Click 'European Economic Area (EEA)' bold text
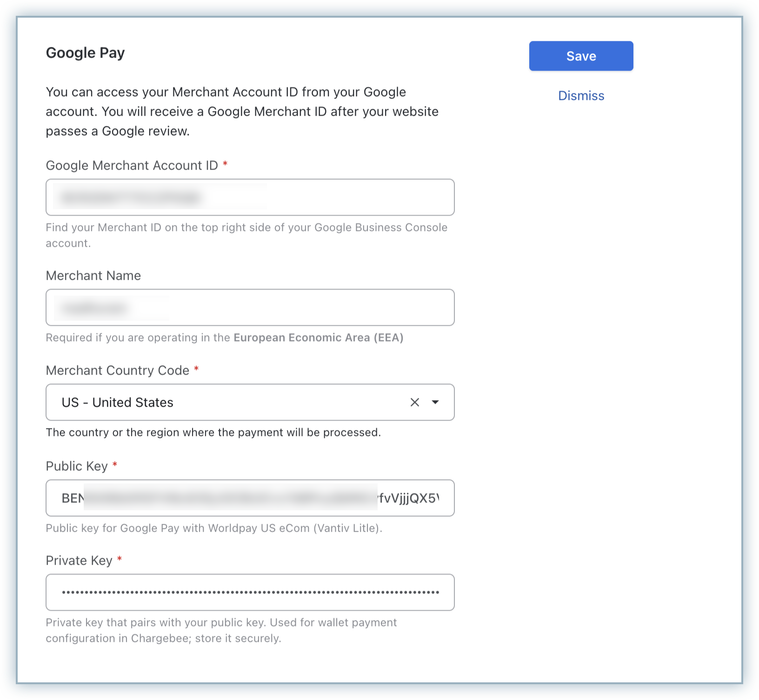The height and width of the screenshot is (700, 759). click(x=319, y=337)
